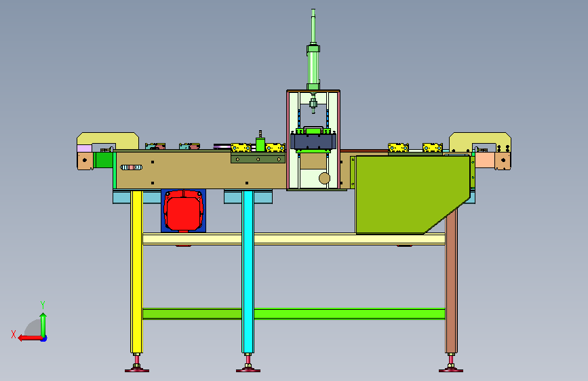Select the dark navy press block

point(313,142)
